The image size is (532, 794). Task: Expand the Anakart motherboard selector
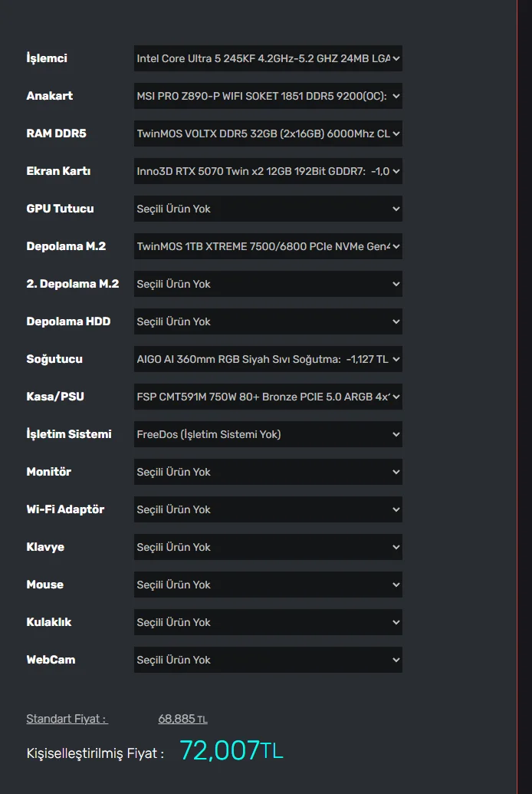pyautogui.click(x=268, y=96)
